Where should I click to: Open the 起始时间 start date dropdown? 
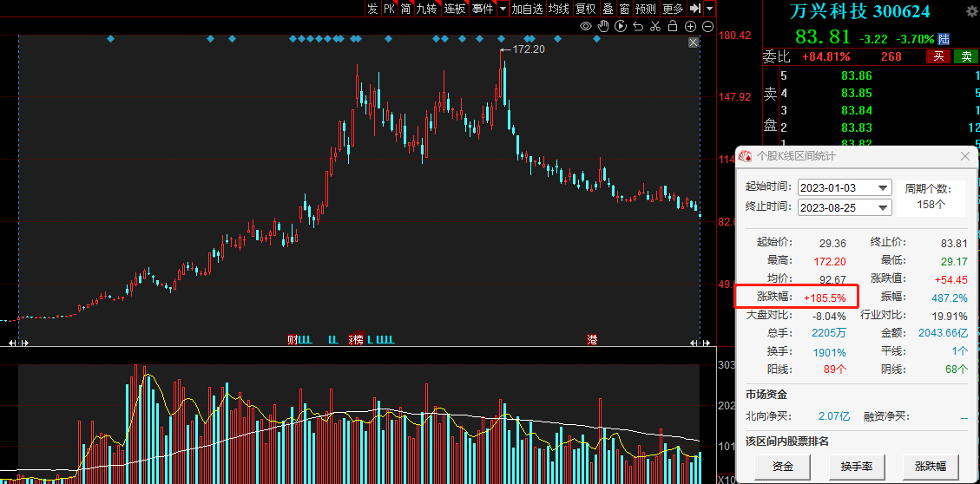(883, 188)
